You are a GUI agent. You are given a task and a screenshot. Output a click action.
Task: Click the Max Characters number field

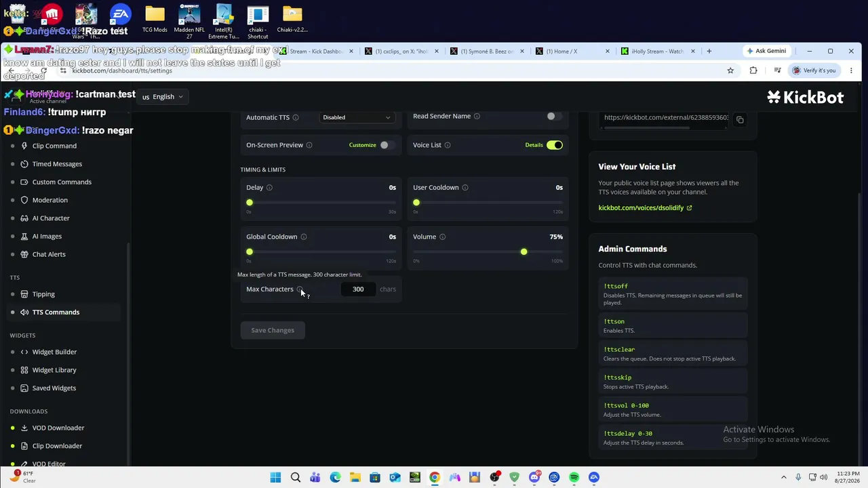(358, 289)
